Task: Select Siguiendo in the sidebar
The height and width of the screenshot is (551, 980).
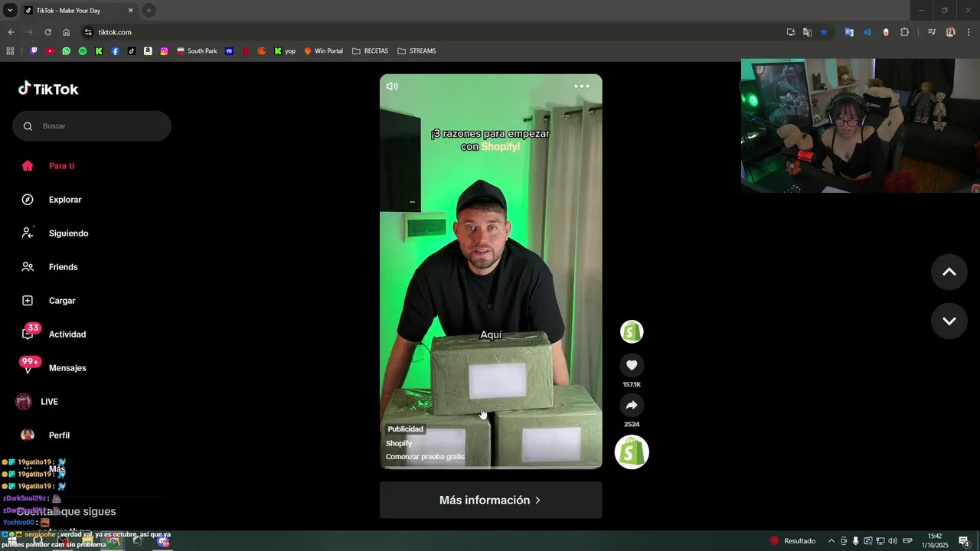Action: (68, 233)
